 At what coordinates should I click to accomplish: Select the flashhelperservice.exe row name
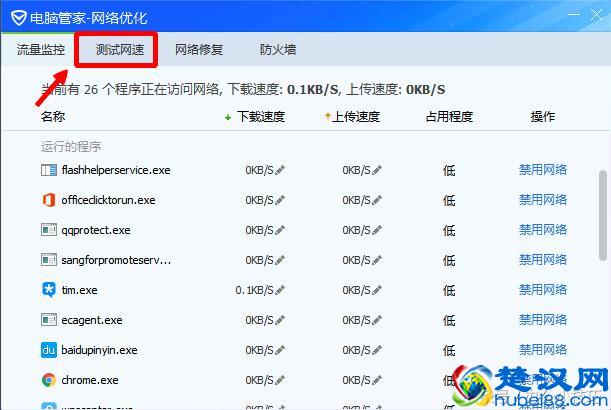coord(116,170)
